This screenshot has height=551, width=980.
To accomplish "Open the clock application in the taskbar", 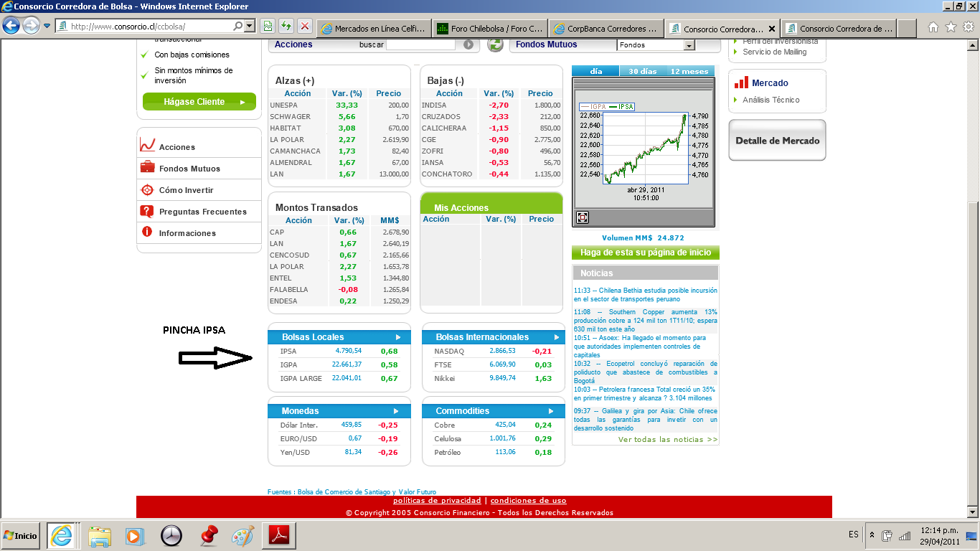I will coord(172,535).
